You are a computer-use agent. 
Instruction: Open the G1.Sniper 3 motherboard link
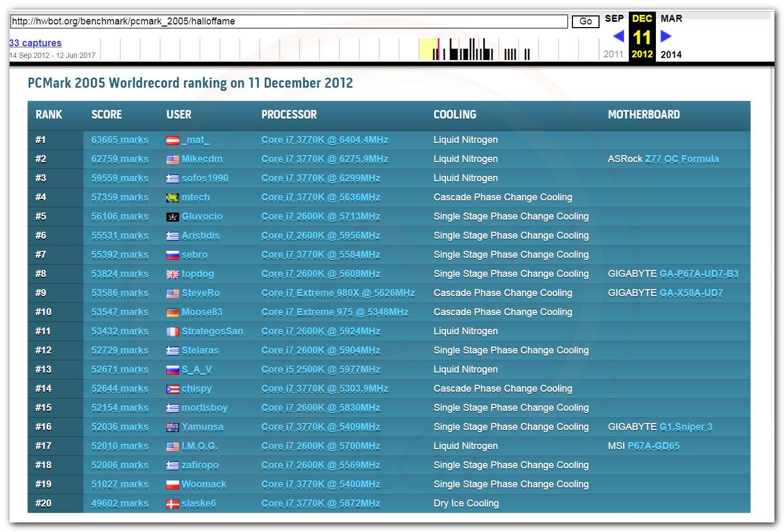tap(686, 427)
